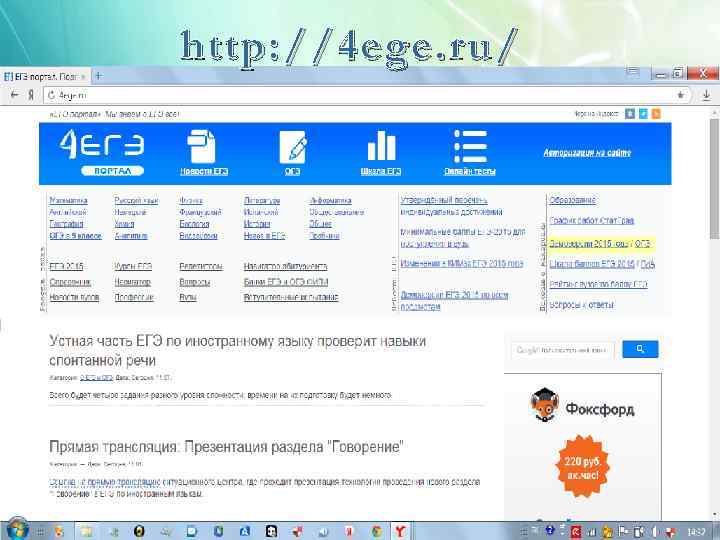Open the ОГЭ в 9 классе link
The height and width of the screenshot is (540, 720).
pos(75,236)
